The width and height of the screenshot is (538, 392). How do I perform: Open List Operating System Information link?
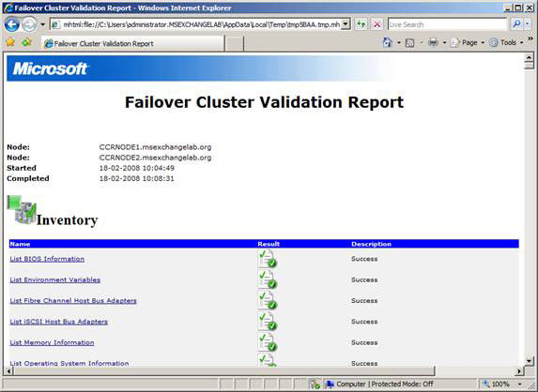[x=69, y=363]
